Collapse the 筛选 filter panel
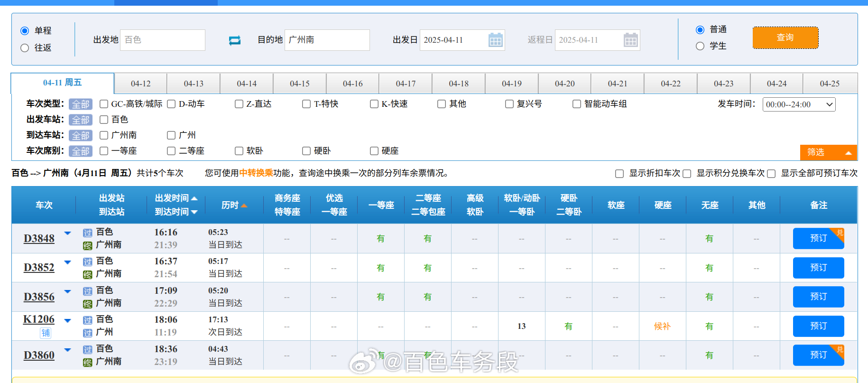The image size is (868, 383). (x=828, y=152)
